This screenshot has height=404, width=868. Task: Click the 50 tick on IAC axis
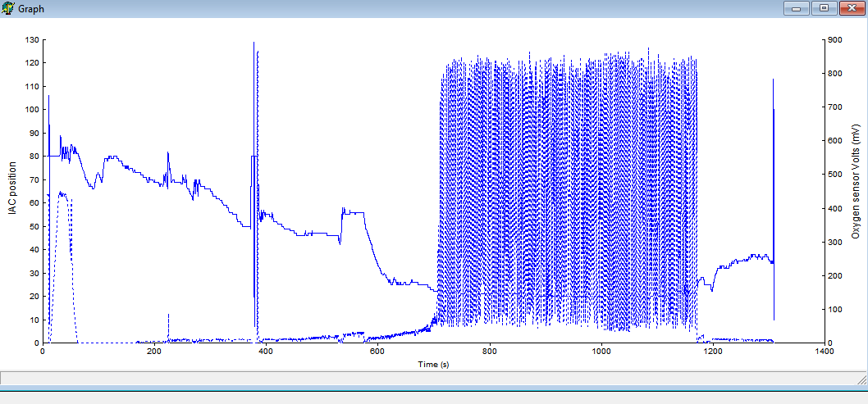pyautogui.click(x=34, y=227)
